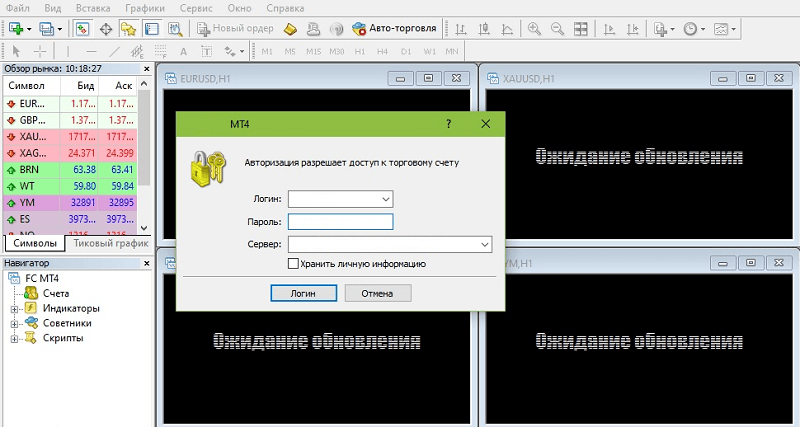Select the cursor arrow tool
The height and width of the screenshot is (427, 800).
click(16, 51)
